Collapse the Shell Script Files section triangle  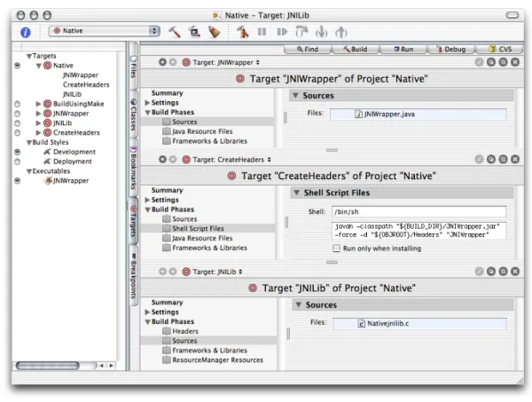tap(296, 193)
